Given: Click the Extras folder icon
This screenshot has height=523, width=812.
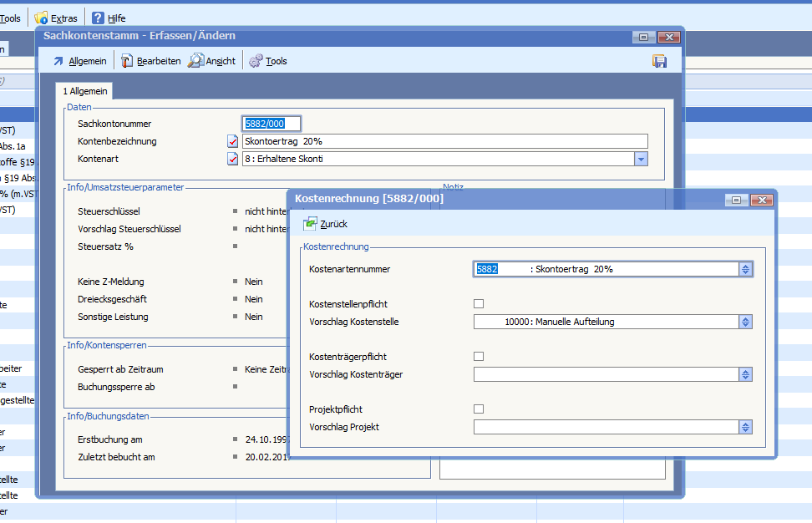Looking at the screenshot, I should point(41,18).
